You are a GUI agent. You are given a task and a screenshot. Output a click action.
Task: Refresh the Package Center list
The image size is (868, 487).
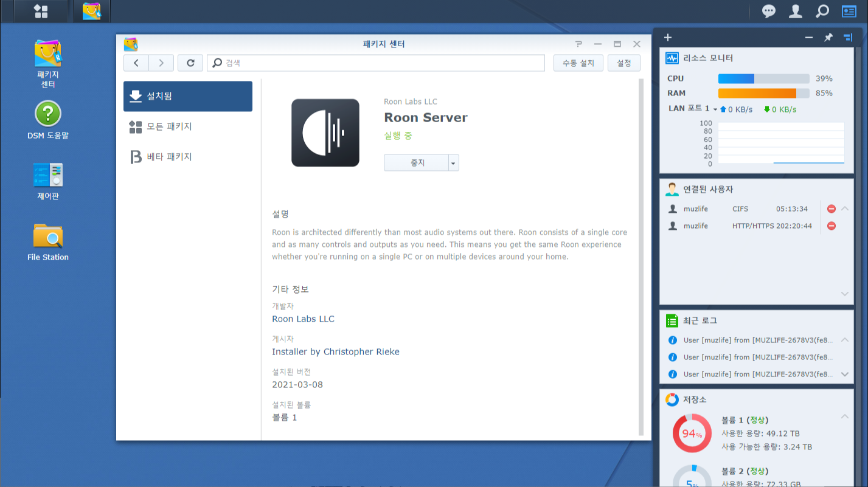190,63
